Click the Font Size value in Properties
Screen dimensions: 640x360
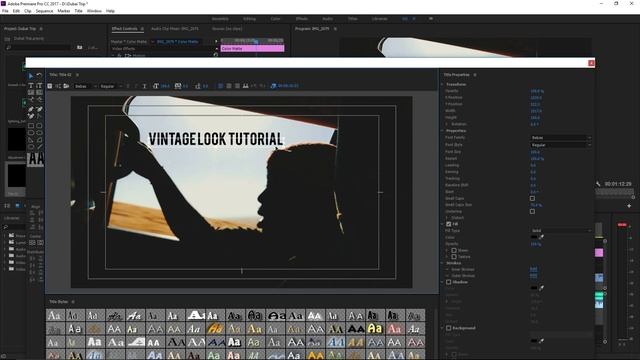coord(535,152)
